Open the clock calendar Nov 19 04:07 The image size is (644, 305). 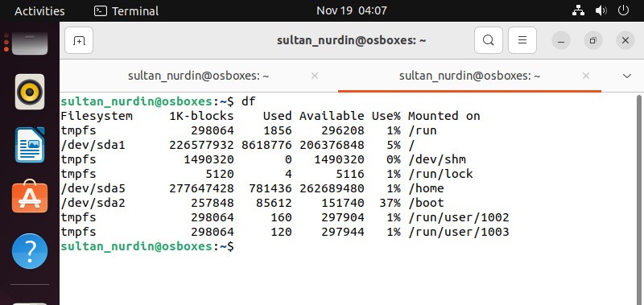click(x=352, y=10)
